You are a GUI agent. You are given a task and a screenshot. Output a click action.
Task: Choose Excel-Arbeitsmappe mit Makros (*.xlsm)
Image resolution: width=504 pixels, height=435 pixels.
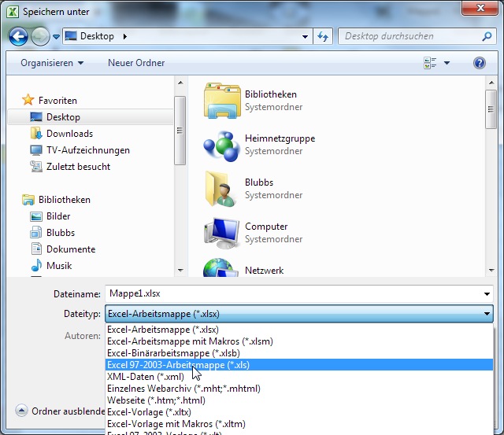pos(299,341)
